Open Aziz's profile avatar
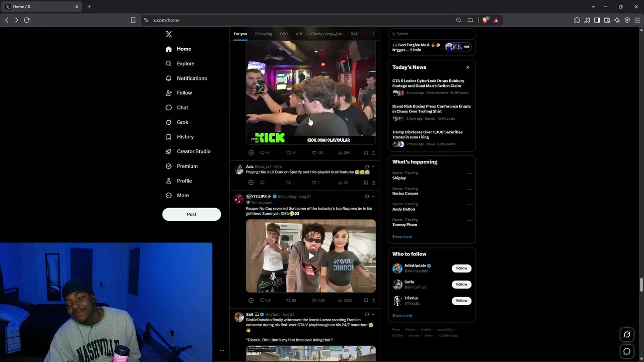This screenshot has height=362, width=644. click(238, 169)
